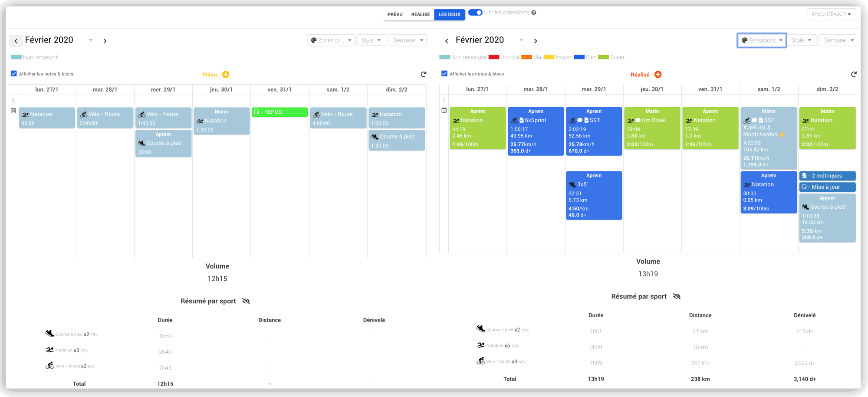Screen dimensions: 868x397
Task: Add a new completed workout next to Réalisé
Action: pos(658,74)
